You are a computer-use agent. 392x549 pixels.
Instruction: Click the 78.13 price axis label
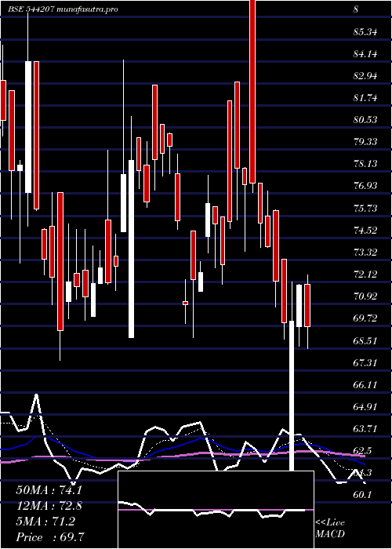(x=365, y=164)
